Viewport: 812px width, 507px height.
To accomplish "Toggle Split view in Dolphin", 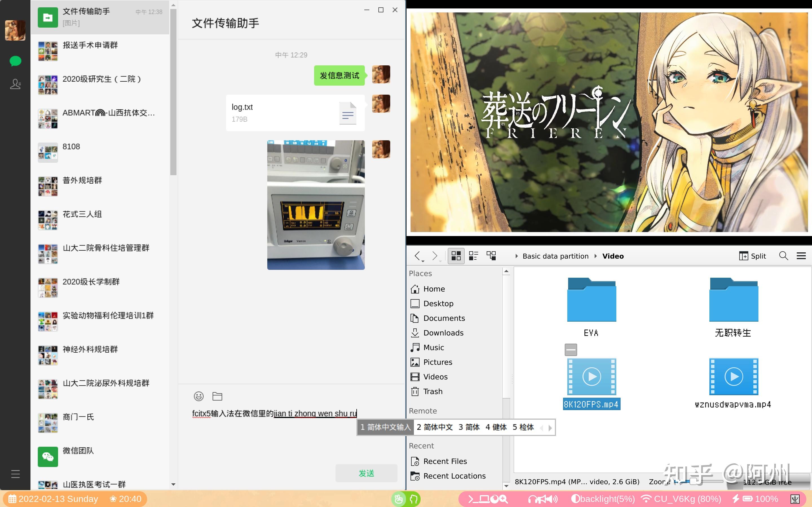I will click(753, 255).
